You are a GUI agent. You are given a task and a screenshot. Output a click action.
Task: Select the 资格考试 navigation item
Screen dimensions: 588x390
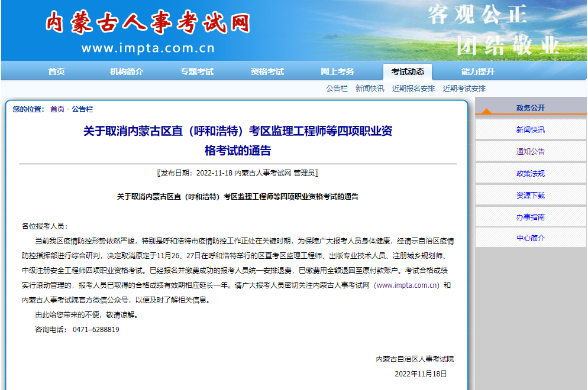(267, 71)
